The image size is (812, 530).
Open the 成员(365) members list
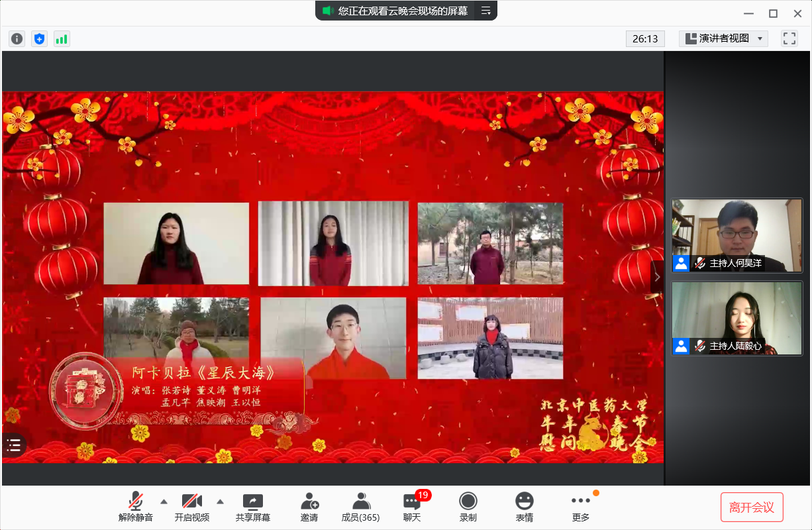(360, 507)
